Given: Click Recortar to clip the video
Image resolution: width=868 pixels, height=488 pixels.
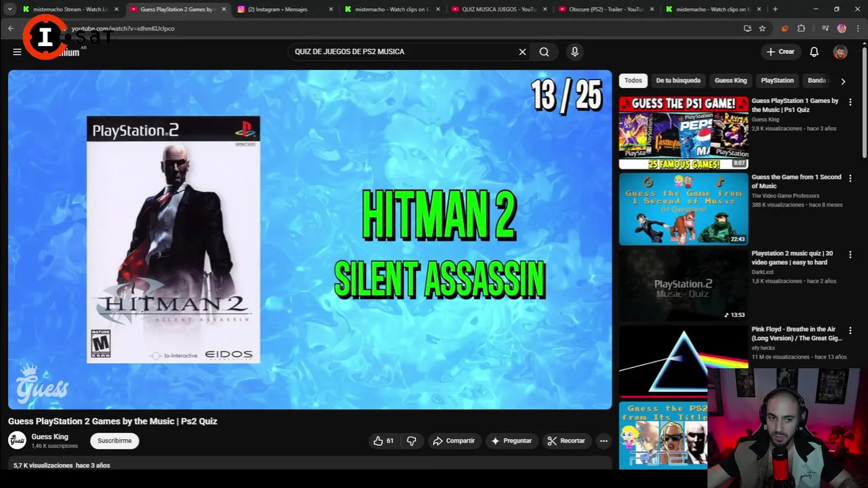Looking at the screenshot, I should 566,441.
